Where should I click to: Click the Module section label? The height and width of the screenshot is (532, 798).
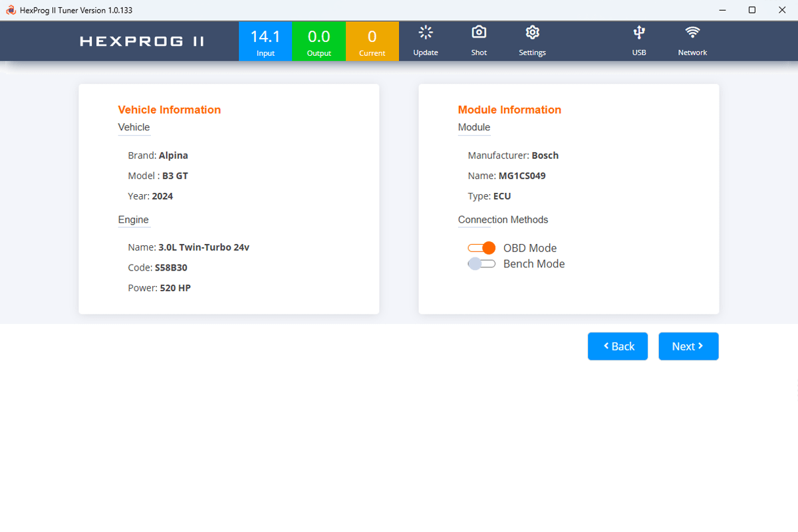[x=474, y=127]
